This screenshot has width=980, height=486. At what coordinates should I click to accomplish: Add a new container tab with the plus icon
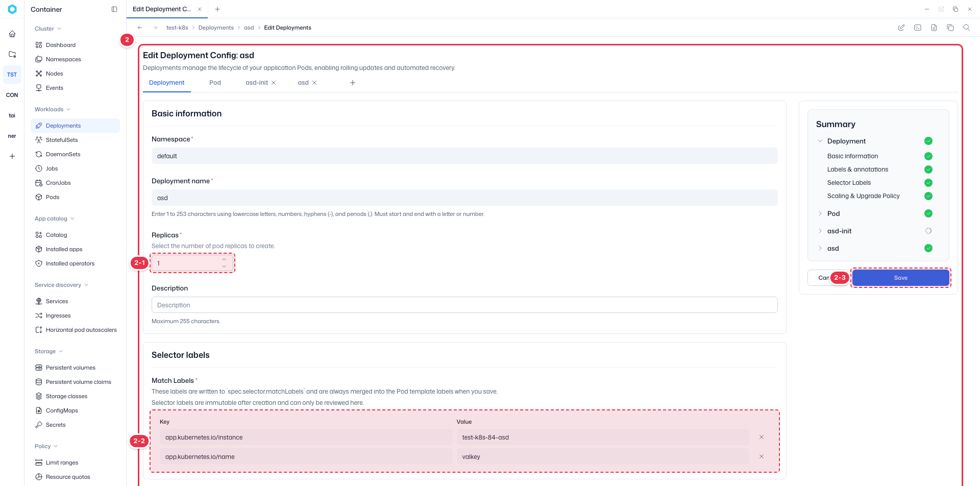[353, 83]
